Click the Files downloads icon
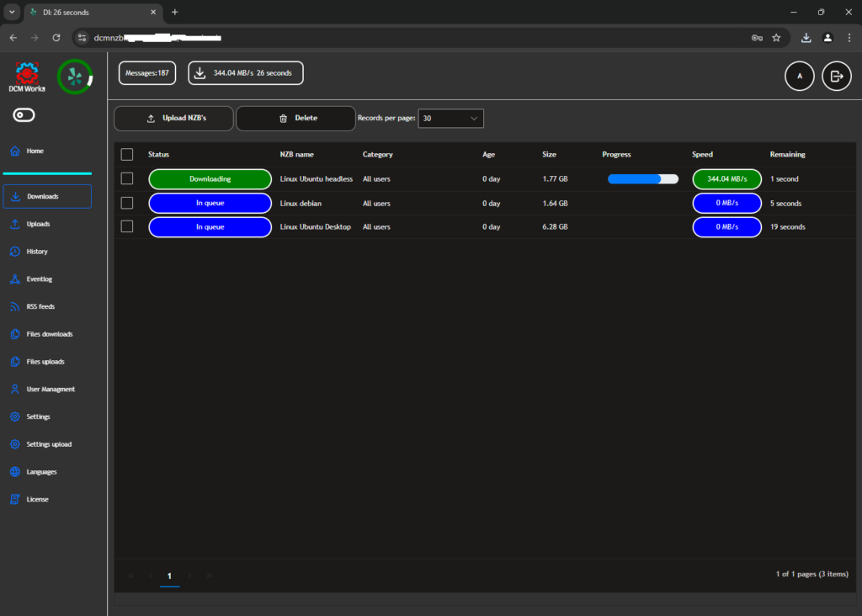The image size is (862, 616). (x=15, y=334)
